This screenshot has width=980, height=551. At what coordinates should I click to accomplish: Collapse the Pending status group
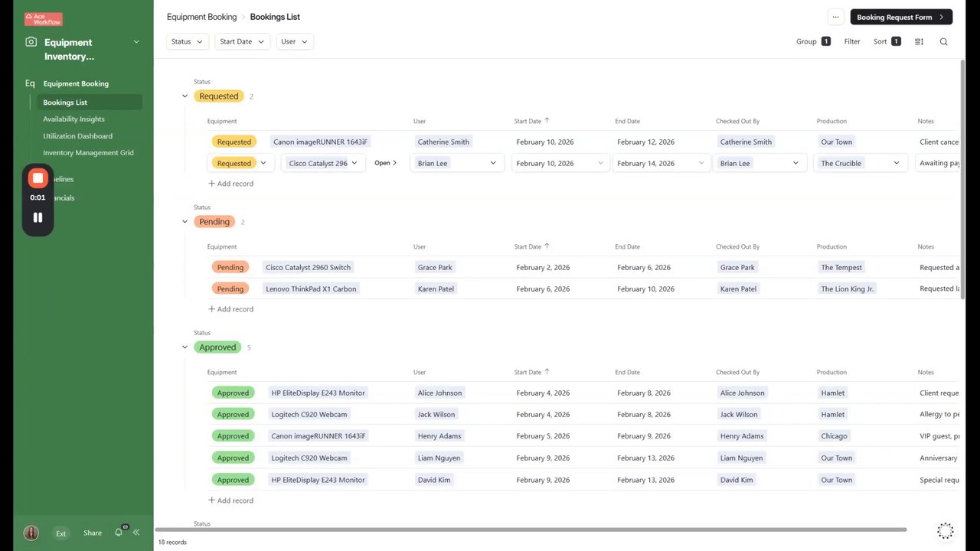185,222
